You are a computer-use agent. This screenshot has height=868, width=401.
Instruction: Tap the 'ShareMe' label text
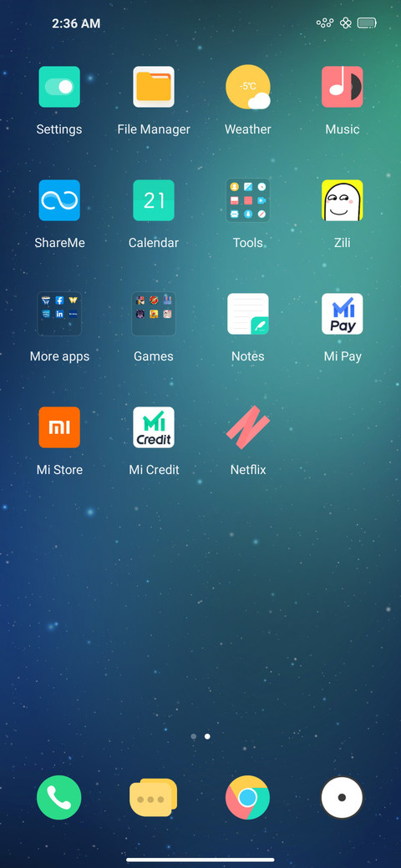(x=59, y=243)
